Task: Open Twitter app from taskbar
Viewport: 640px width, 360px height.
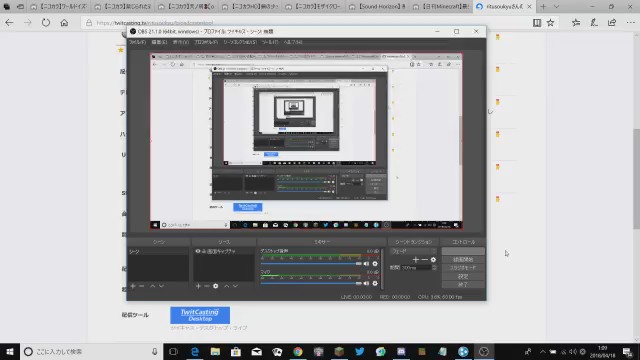Action: coord(360,351)
